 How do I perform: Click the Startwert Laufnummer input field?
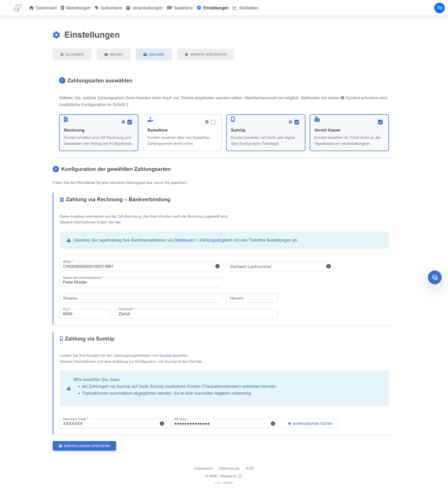[x=280, y=266]
